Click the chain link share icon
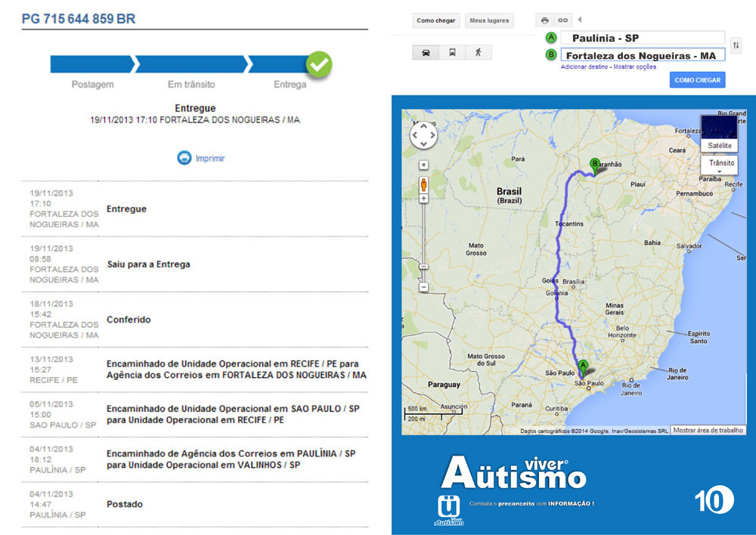Image resolution: width=756 pixels, height=535 pixels. [562, 20]
